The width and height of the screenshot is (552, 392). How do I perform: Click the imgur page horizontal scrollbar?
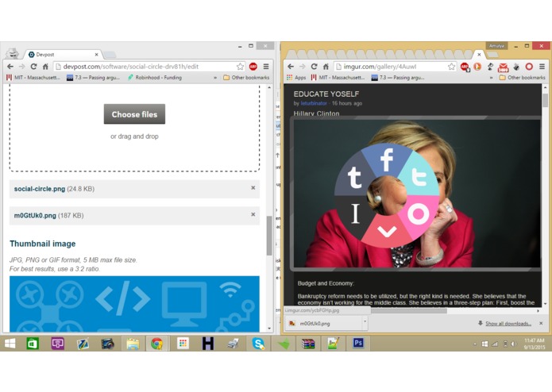pyautogui.click(x=408, y=311)
